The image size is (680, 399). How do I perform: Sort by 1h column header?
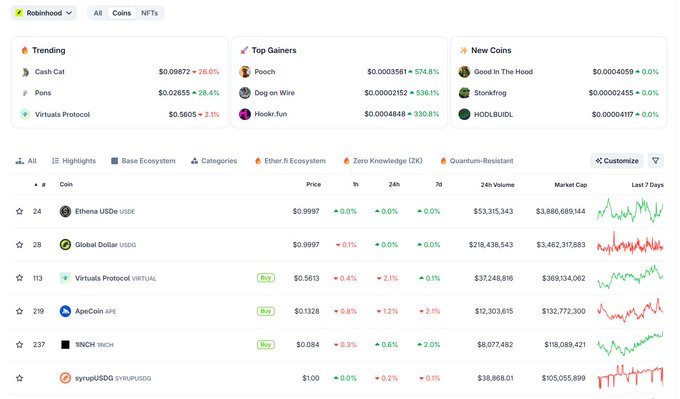point(355,184)
